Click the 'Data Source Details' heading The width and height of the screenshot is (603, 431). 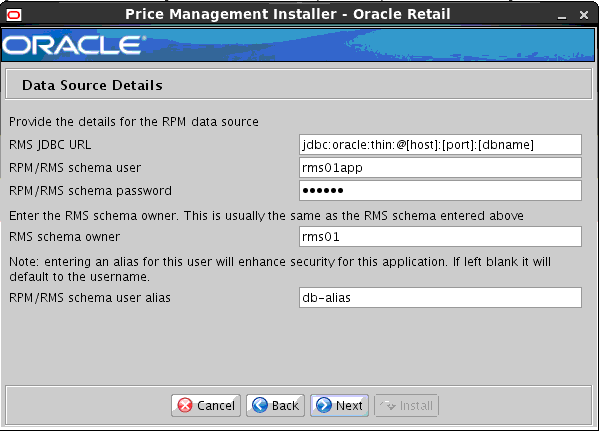point(92,85)
